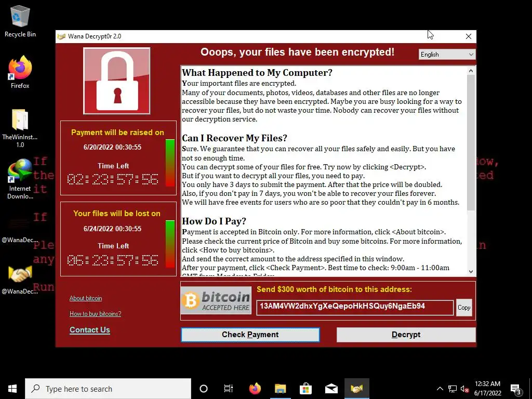532x399 pixels.
Task: Select the Firefox desktop shortcut
Action: [20, 72]
